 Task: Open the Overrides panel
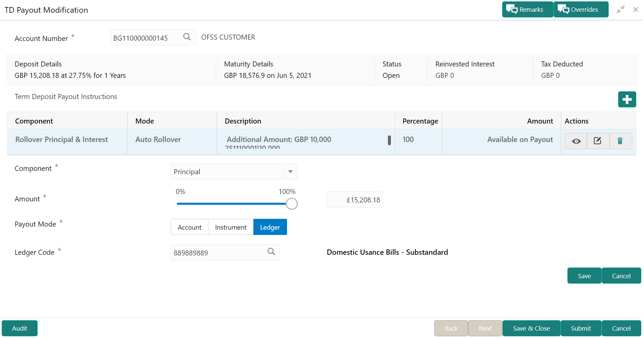(581, 9)
